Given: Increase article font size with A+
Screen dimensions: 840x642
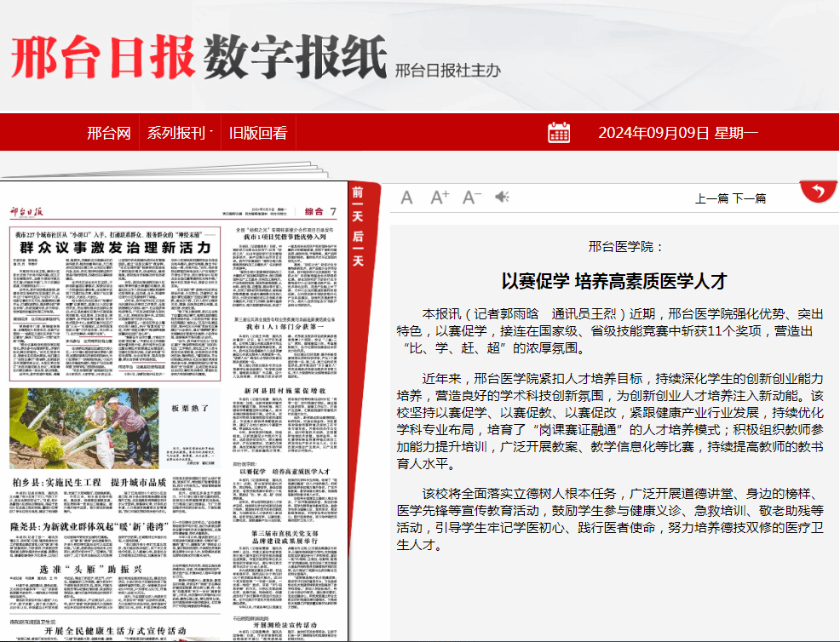Looking at the screenshot, I should pyautogui.click(x=440, y=198).
